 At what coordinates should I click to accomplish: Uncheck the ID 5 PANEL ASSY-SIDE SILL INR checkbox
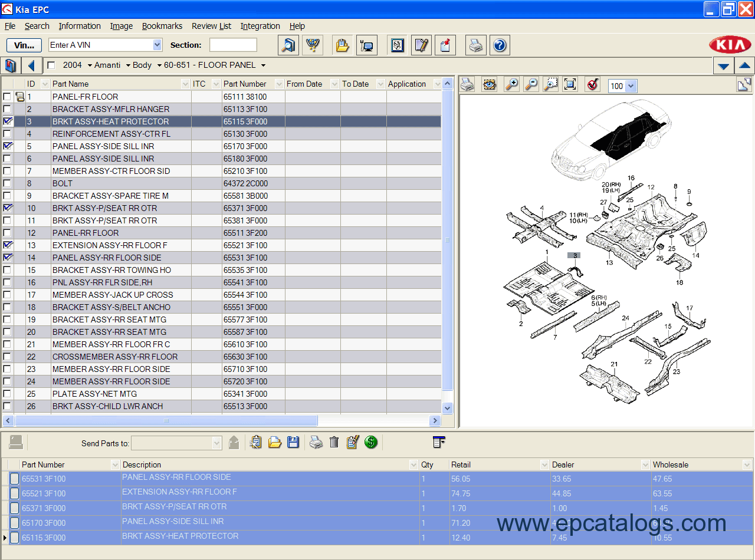7,146
